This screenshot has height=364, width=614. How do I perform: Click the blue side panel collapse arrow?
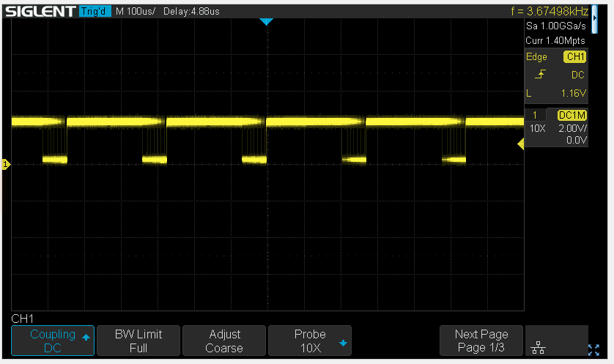click(x=594, y=18)
